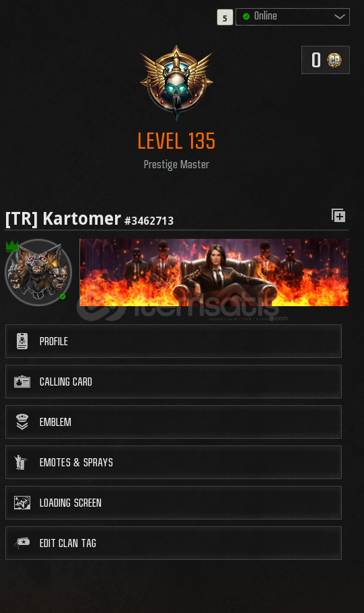Image resolution: width=364 pixels, height=613 pixels.
Task: Click the Emotes & Sprays icon
Action: (20, 462)
